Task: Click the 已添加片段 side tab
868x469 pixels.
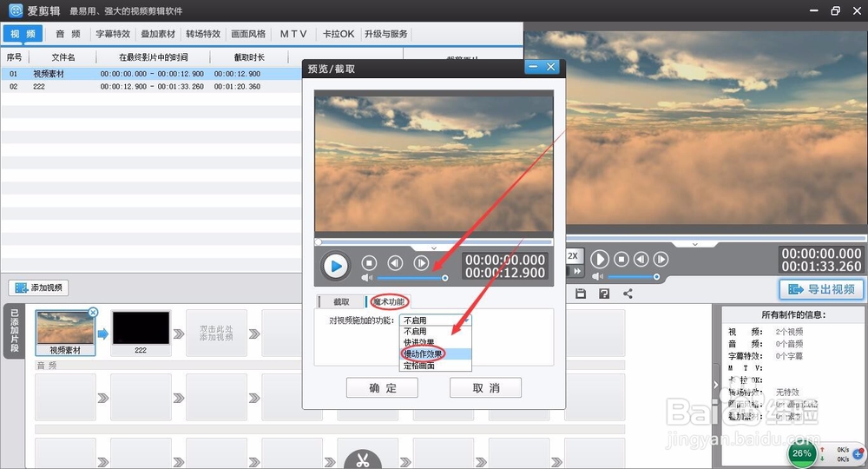Action: point(15,331)
